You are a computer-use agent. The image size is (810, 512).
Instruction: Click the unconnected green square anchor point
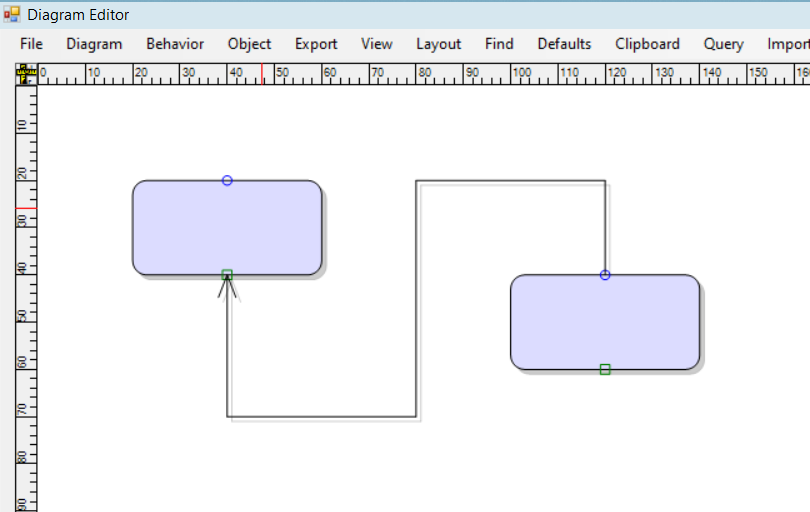point(605,369)
